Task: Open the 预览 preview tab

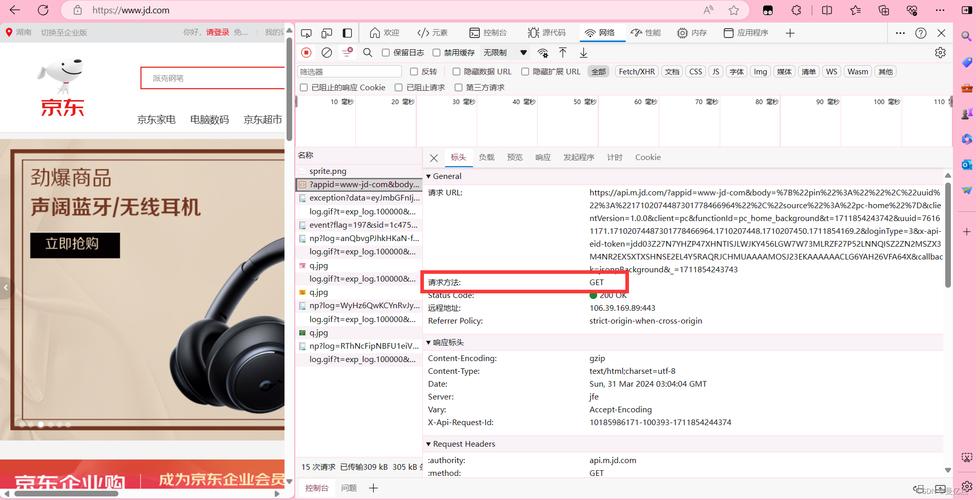Action: coord(515,158)
